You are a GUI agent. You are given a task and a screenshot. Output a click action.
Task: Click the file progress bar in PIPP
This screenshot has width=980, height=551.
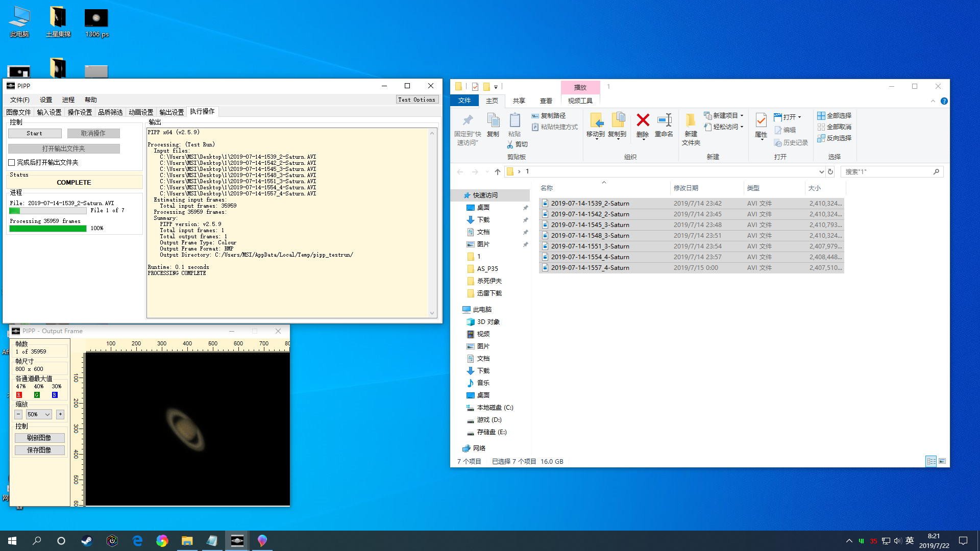tap(48, 211)
